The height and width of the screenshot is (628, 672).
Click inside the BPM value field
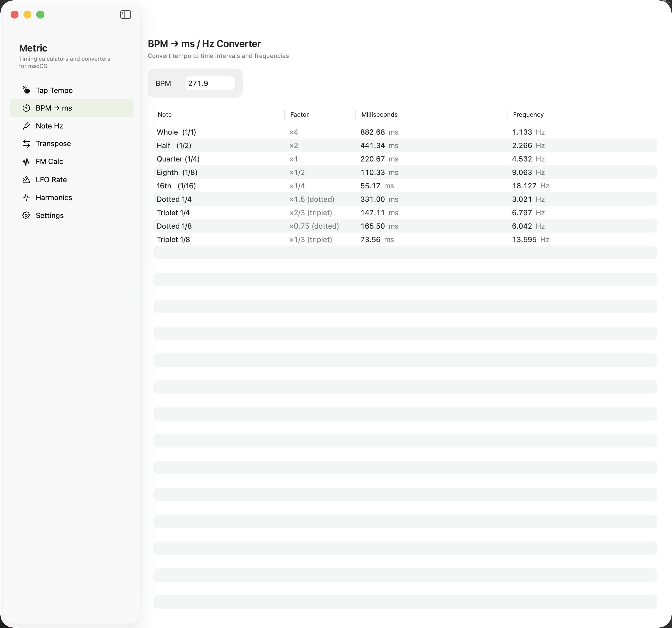(x=209, y=83)
